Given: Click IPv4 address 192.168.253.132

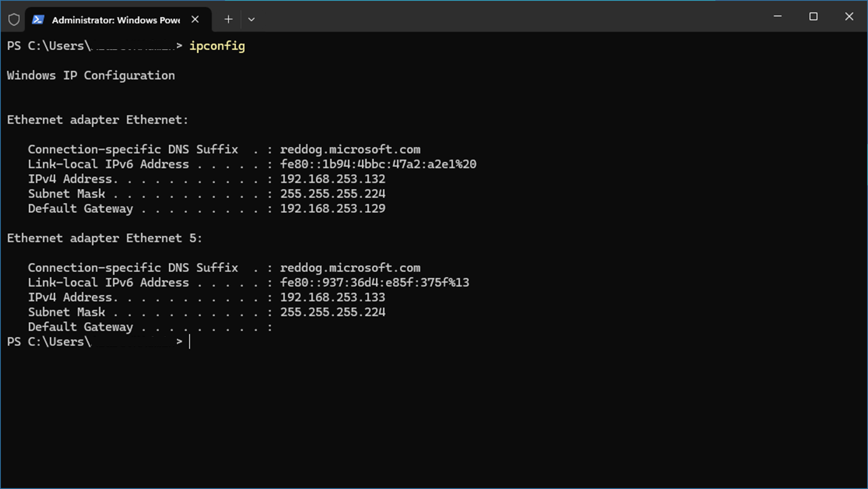Looking at the screenshot, I should coord(332,179).
